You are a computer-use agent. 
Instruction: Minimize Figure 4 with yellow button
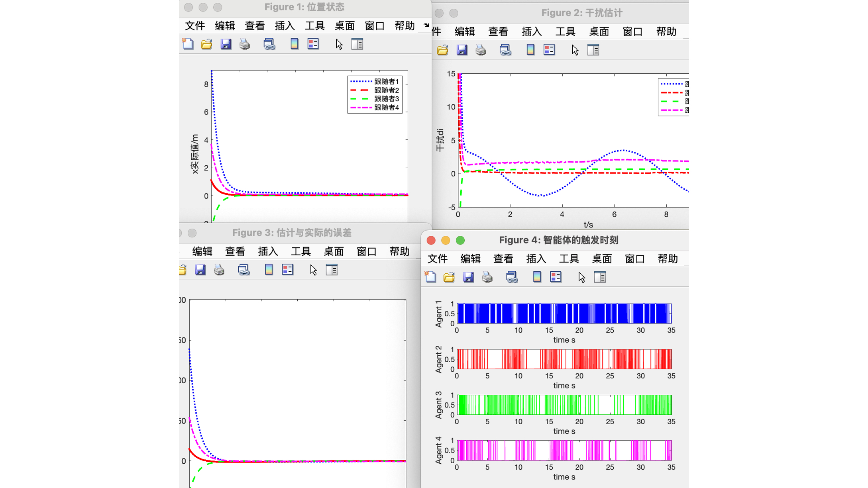coord(446,240)
